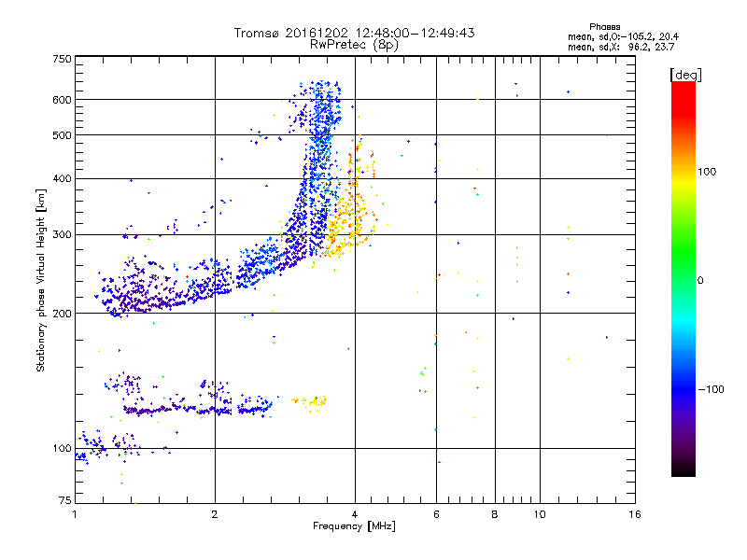This screenshot has height=560, width=747.
Task: Click the '[deg]' colorbar unit label
Action: pos(685,75)
